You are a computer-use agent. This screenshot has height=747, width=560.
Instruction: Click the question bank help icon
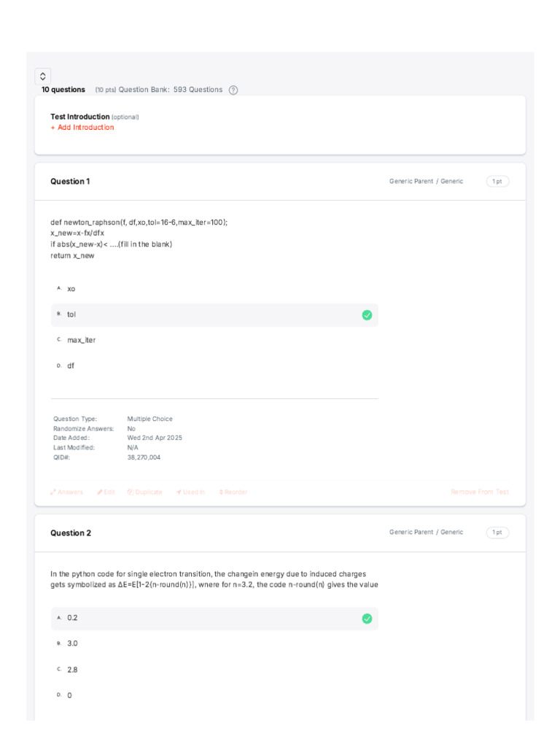tap(233, 90)
